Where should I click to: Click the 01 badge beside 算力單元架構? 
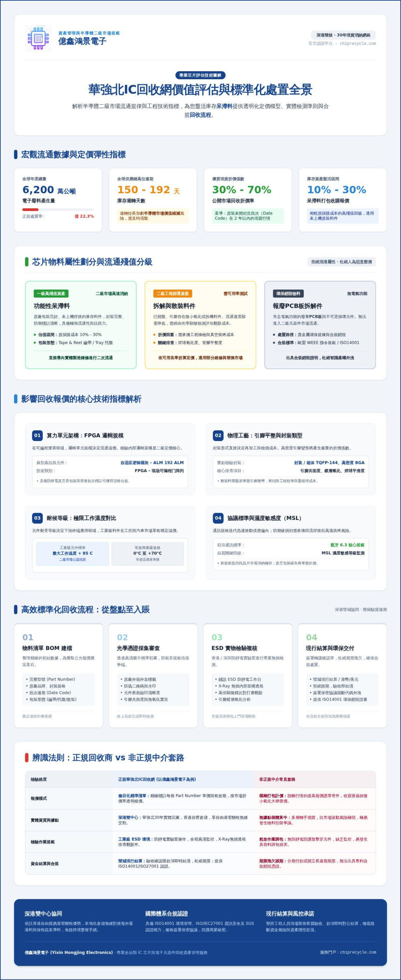coord(37,435)
